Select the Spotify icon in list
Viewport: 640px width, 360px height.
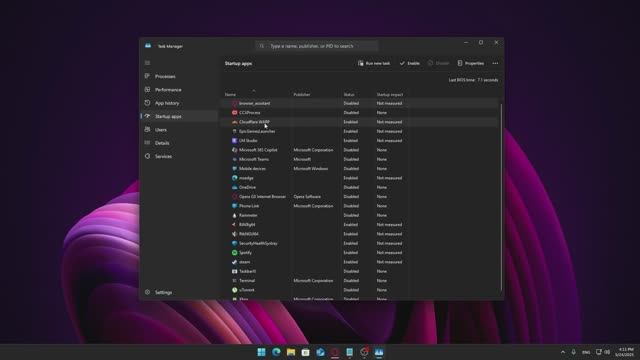[234, 253]
